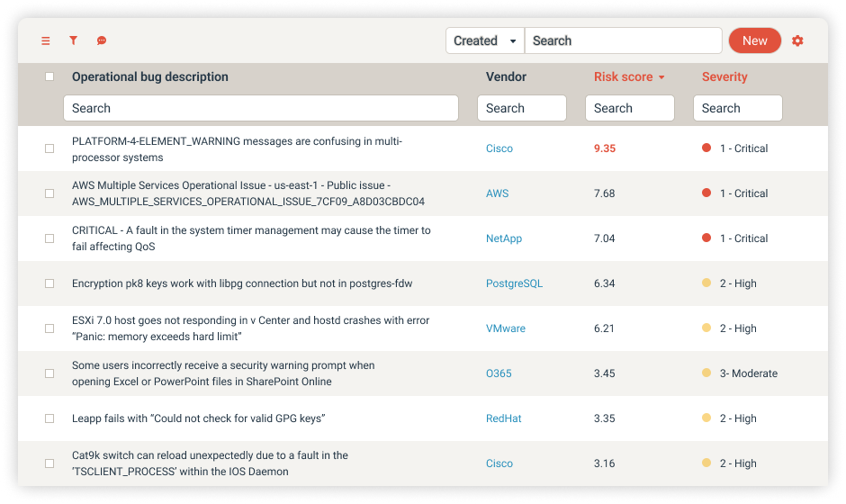Viewport: 846px width, 504px height.
Task: Open the Cisco vendor link in 9.35 row
Action: click(499, 148)
